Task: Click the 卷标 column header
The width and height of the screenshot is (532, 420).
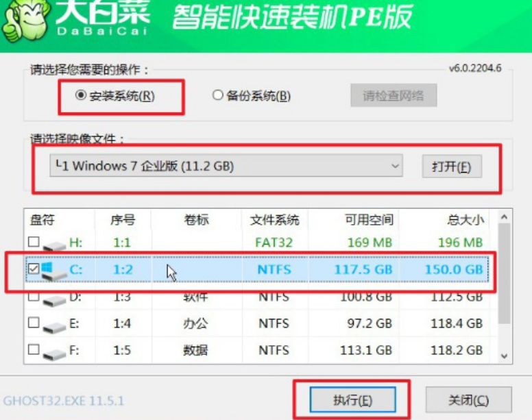Action: 196,220
